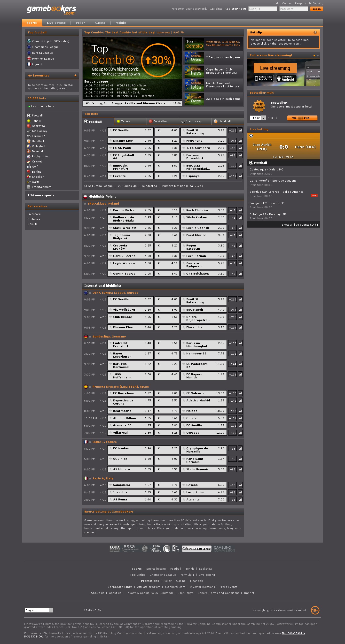The image size is (345, 644).
Task: Open statistics icon for FC Sevilla match
Action: 240,130
